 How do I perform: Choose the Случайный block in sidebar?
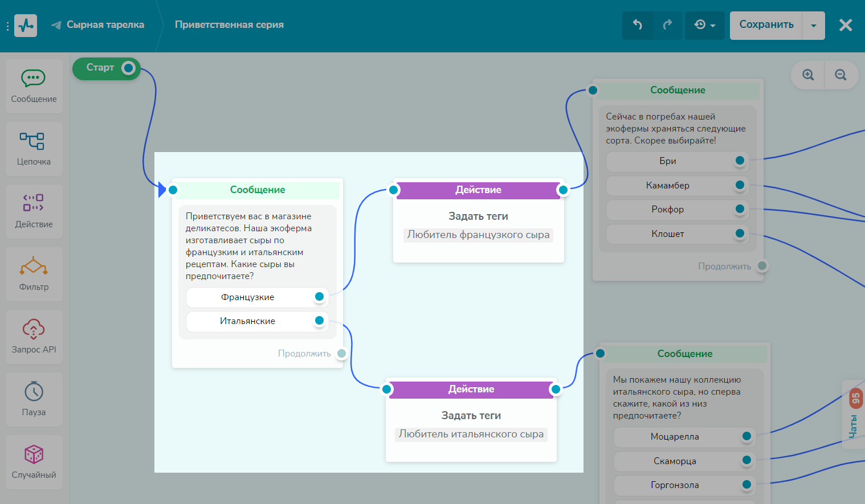(x=34, y=462)
